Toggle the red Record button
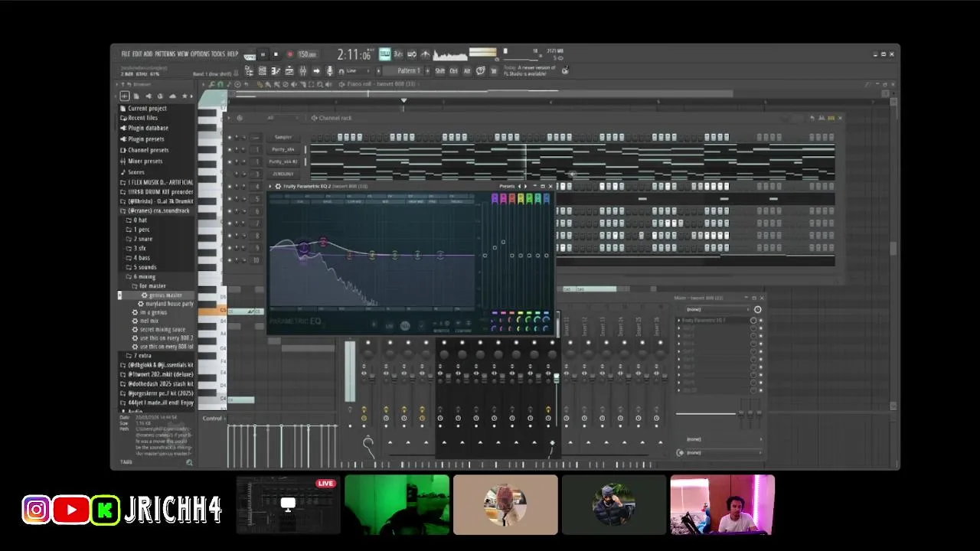 tap(289, 54)
